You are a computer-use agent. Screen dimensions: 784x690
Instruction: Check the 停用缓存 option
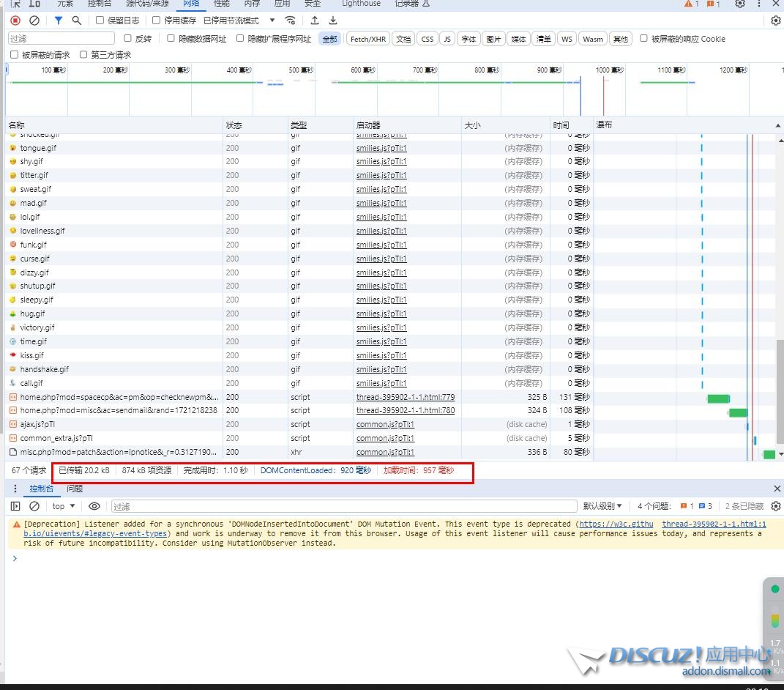point(157,21)
